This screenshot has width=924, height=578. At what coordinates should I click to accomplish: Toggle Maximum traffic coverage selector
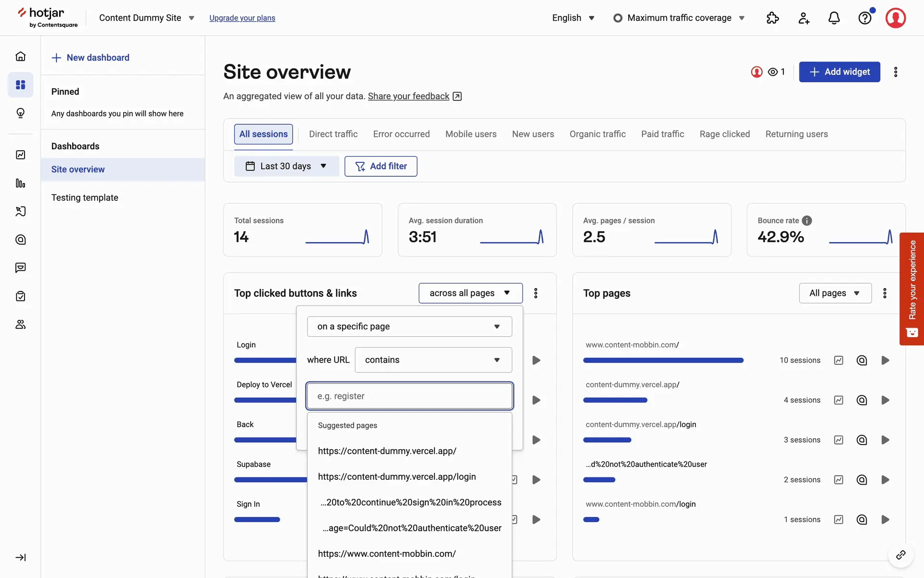pyautogui.click(x=679, y=18)
